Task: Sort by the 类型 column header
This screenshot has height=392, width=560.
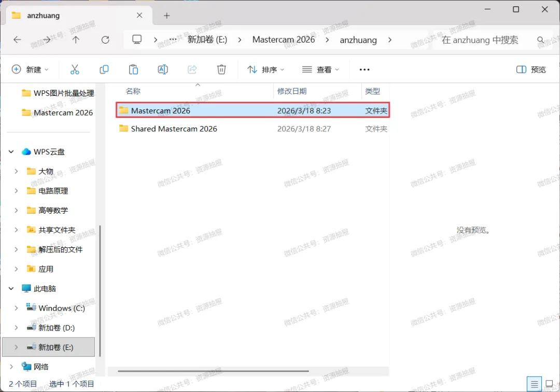Action: [x=372, y=91]
